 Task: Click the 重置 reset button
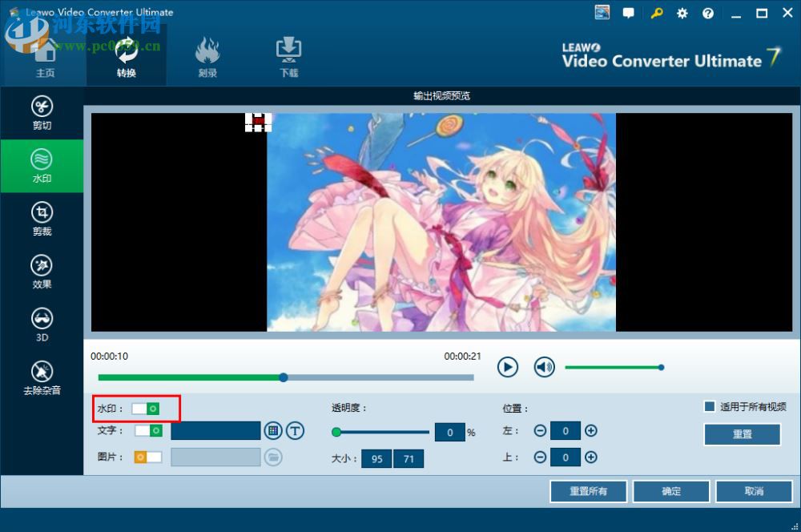[741, 433]
